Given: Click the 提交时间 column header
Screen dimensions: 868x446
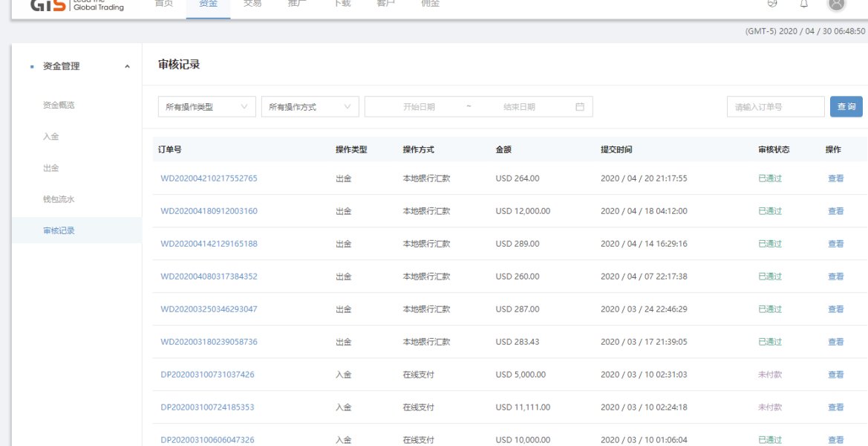Looking at the screenshot, I should point(617,149).
